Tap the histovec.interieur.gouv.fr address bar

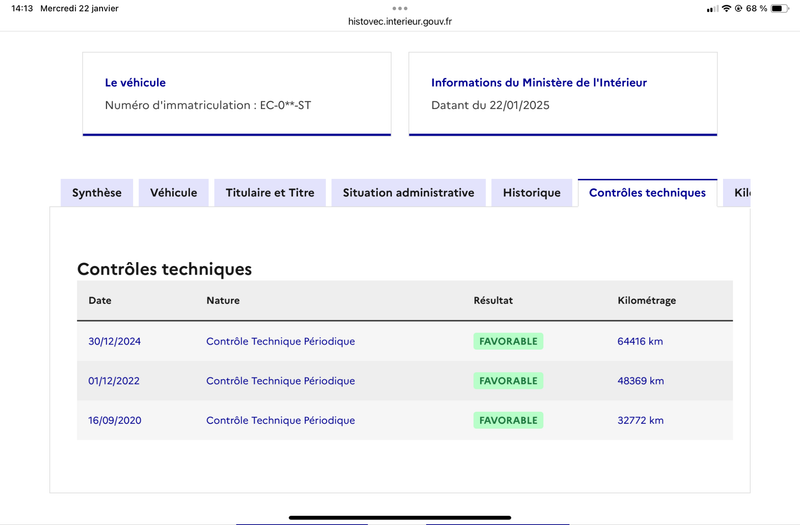(400, 21)
